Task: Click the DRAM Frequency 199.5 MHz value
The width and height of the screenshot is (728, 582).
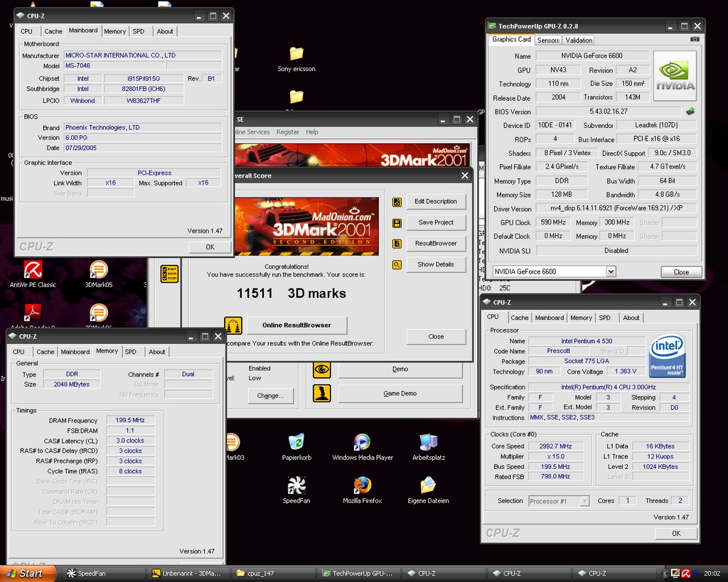Action: click(131, 420)
